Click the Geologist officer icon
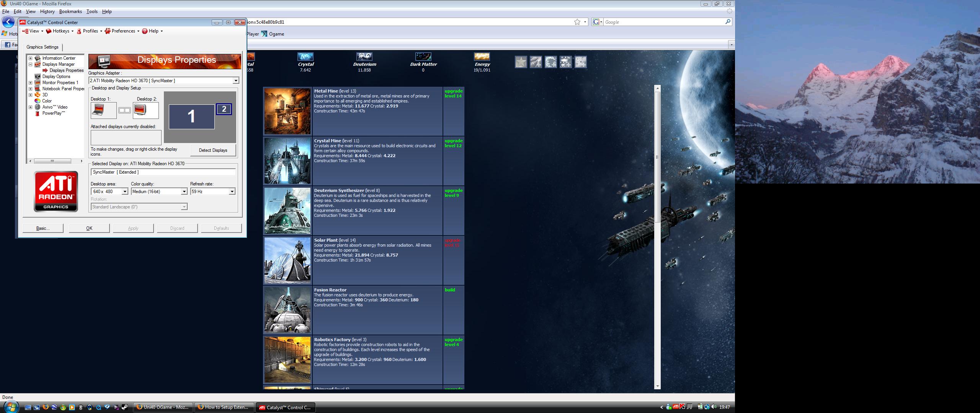Image resolution: width=980 pixels, height=413 pixels. [x=565, y=62]
